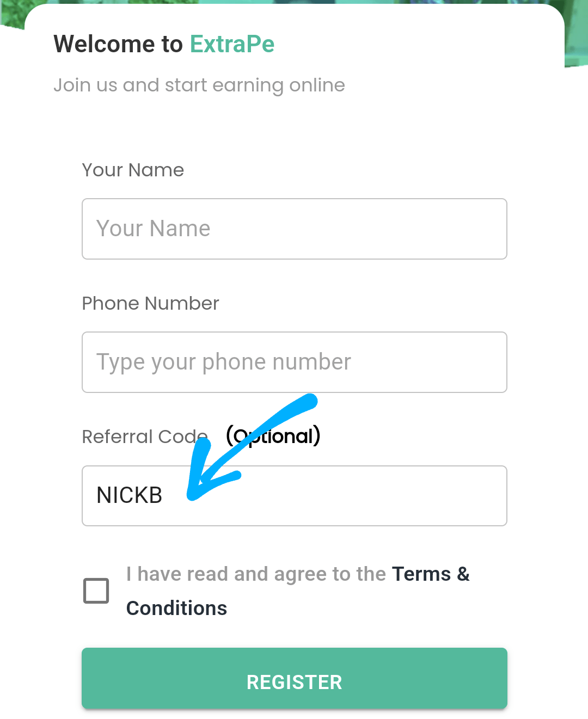The image size is (588, 719).
Task: Click the "Type your phone number" placeholder text
Action: (x=224, y=362)
